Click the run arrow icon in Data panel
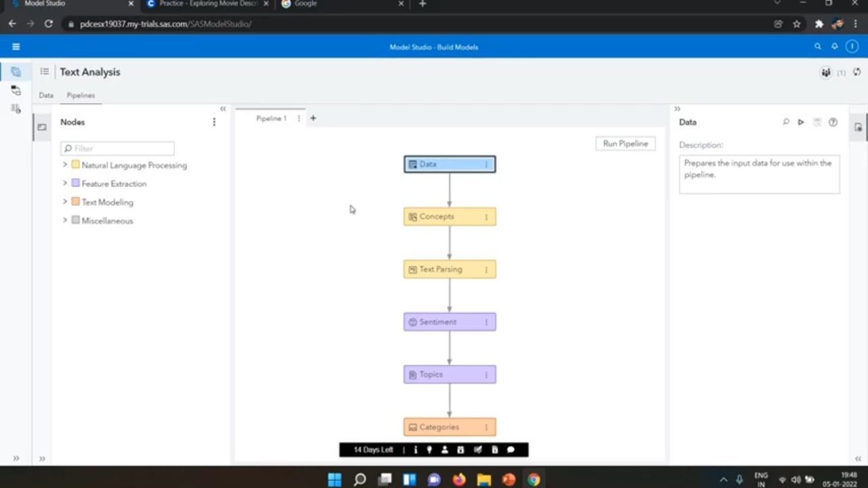Viewport: 868px width, 488px height. tap(801, 122)
